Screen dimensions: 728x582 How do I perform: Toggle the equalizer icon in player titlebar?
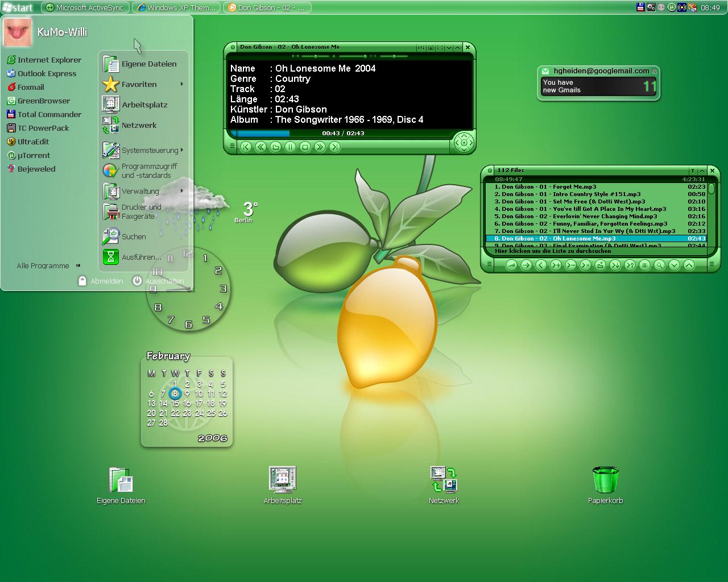[x=421, y=48]
